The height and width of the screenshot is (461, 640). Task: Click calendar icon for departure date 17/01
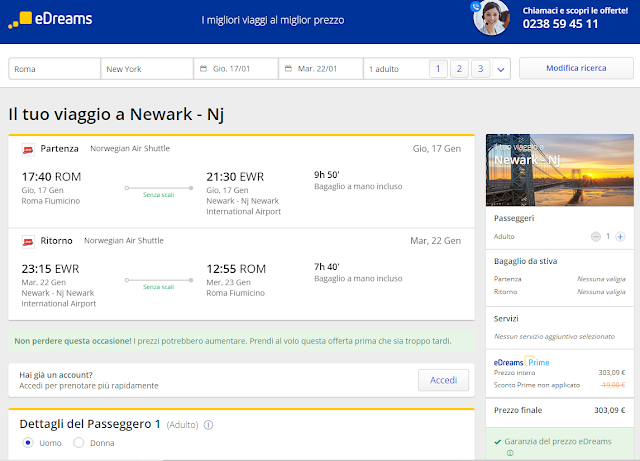(203, 69)
